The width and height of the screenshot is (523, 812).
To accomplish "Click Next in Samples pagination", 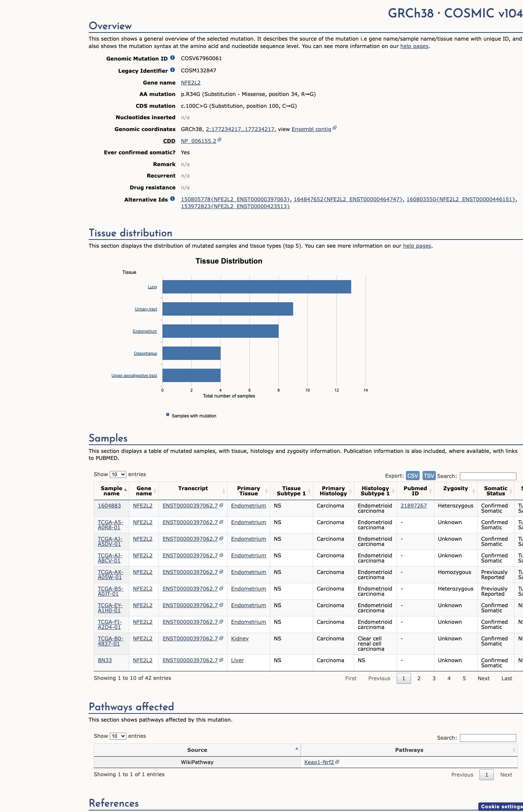I will pos(483,678).
